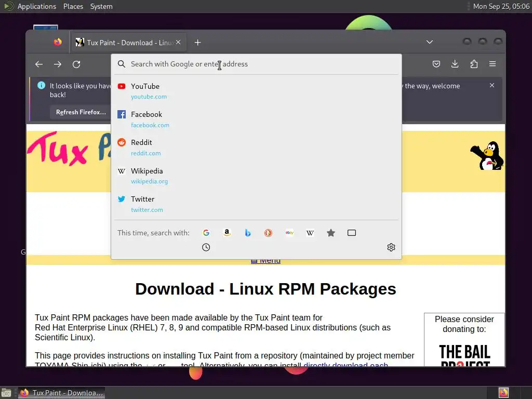The width and height of the screenshot is (532, 399).
Task: Switch to Tux Paint Download tab
Action: click(129, 43)
